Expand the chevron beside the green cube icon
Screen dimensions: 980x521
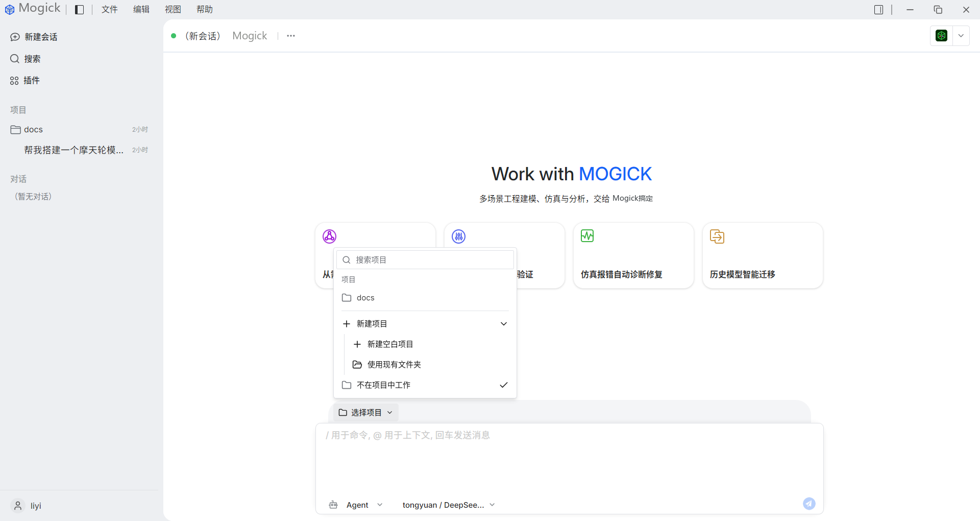(961, 36)
